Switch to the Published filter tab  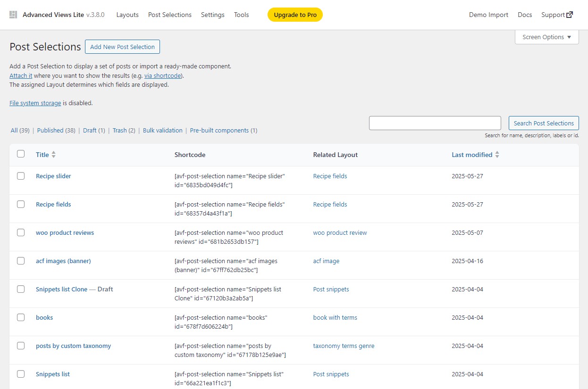coord(50,130)
